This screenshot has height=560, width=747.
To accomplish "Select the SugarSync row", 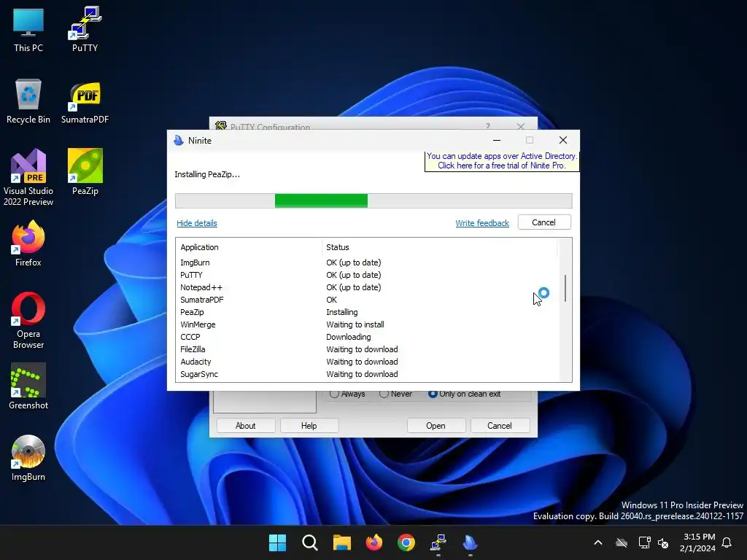I will click(367, 374).
